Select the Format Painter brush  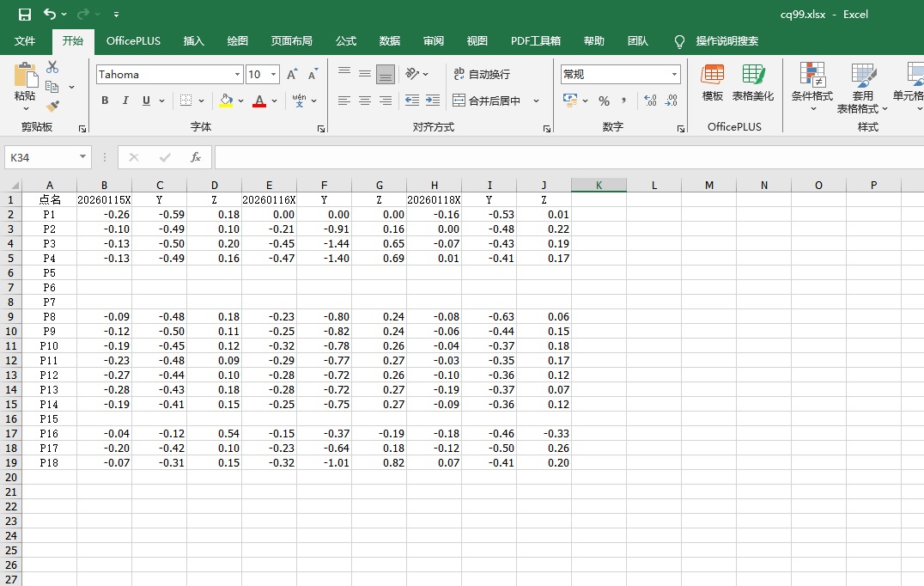52,107
